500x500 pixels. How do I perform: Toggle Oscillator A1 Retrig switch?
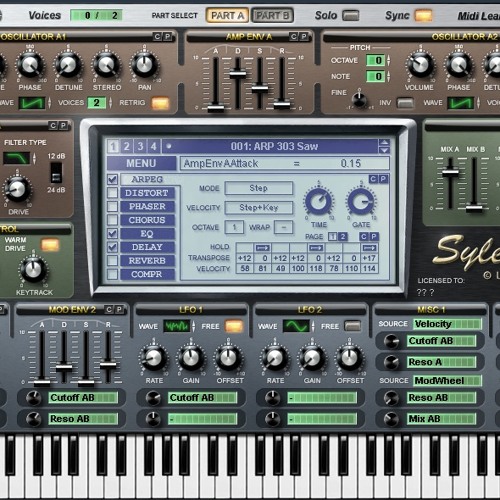tap(160, 103)
